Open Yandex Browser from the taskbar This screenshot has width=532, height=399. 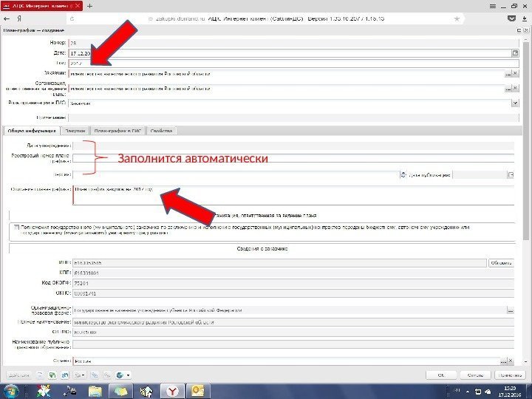click(x=172, y=392)
